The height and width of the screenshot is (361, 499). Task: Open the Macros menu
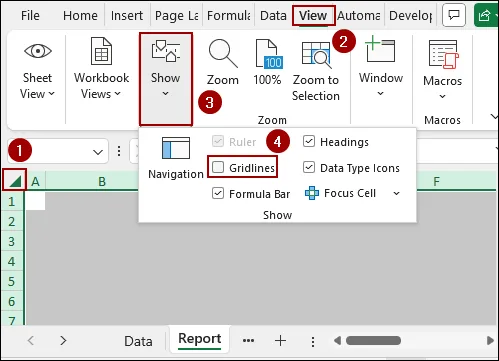coord(443,70)
